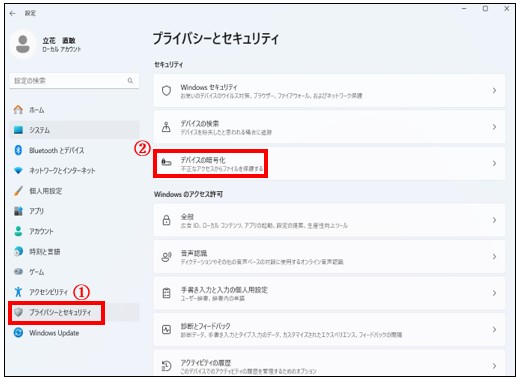Open アクセシビリティ settings

pyautogui.click(x=74, y=292)
